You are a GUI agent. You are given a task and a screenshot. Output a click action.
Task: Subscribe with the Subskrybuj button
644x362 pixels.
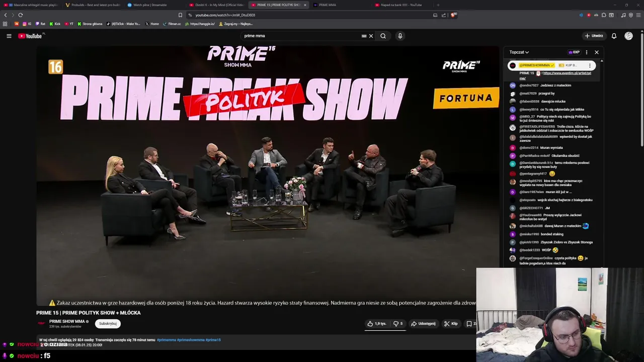point(108,324)
